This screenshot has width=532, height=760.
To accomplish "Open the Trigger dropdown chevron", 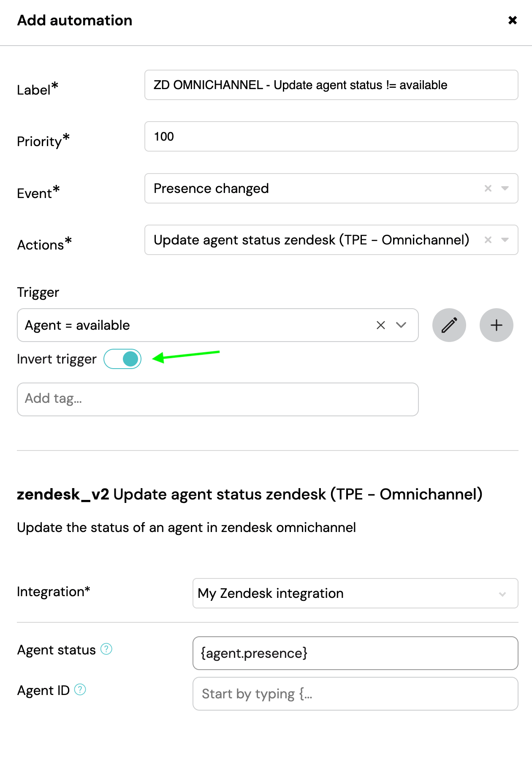I will [x=401, y=325].
